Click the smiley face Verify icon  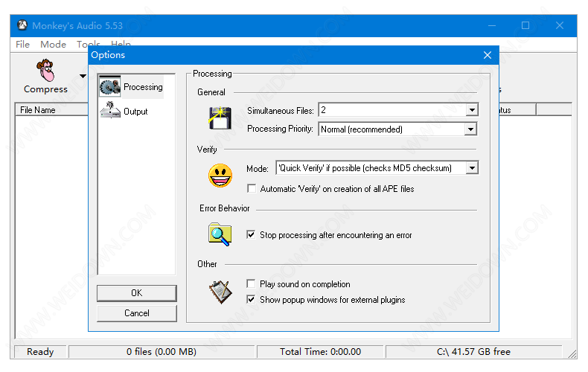coord(220,176)
